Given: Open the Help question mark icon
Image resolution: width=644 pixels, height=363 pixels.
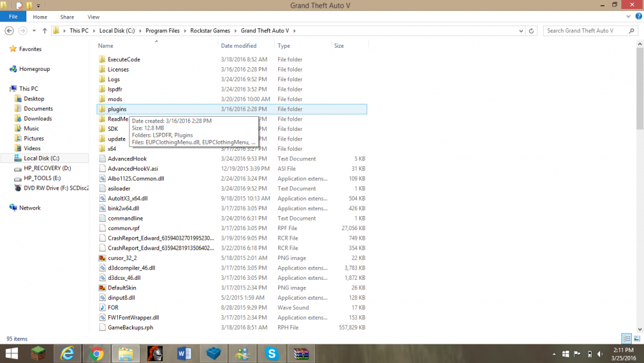Looking at the screenshot, I should [638, 17].
